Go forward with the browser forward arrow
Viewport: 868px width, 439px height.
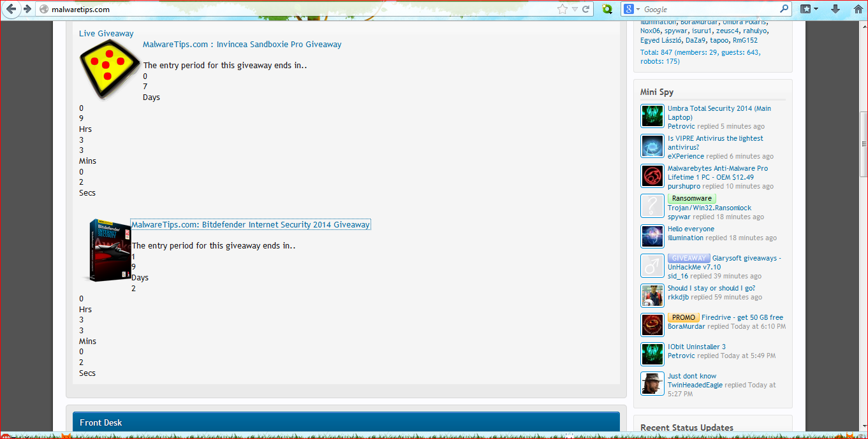click(27, 9)
